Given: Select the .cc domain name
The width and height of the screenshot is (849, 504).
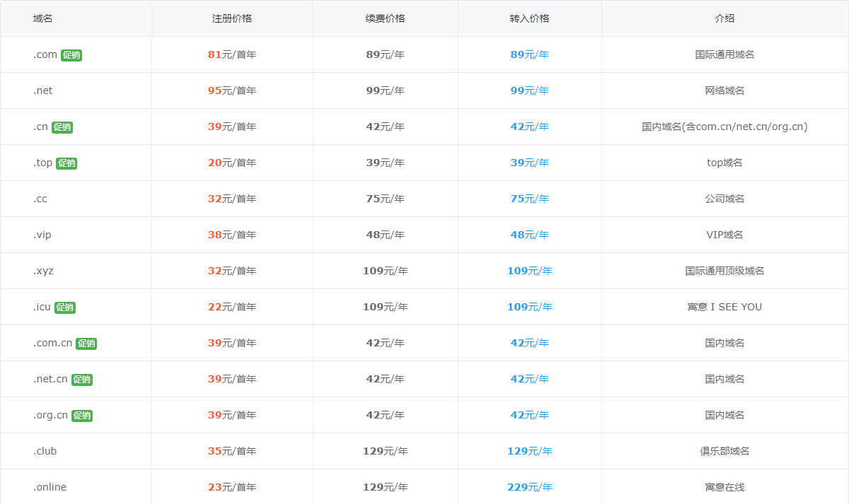Looking at the screenshot, I should 40,199.
